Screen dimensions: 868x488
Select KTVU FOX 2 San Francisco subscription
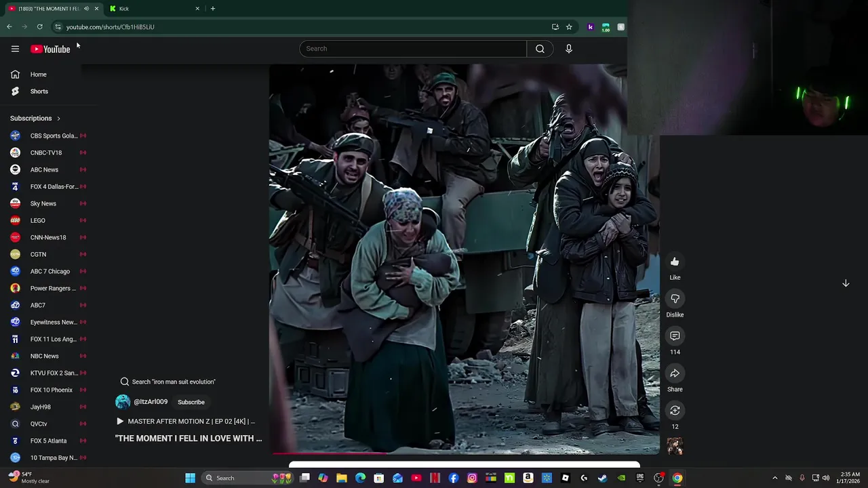click(47, 373)
